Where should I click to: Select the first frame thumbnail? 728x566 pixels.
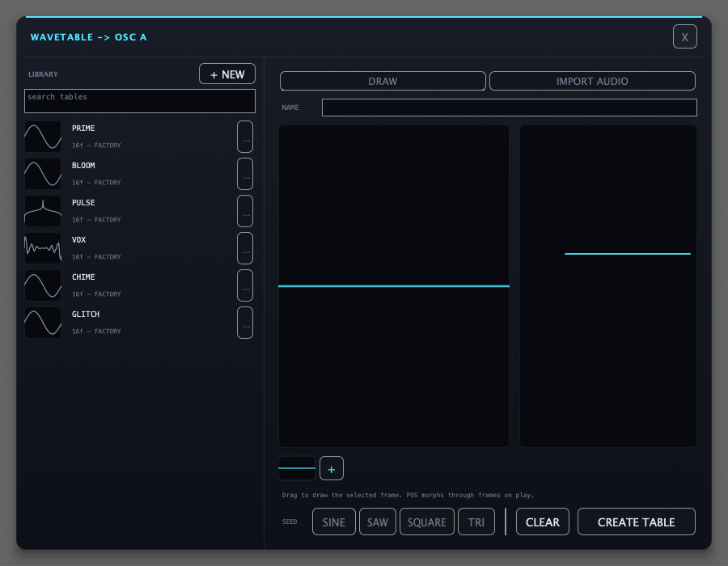pyautogui.click(x=297, y=468)
